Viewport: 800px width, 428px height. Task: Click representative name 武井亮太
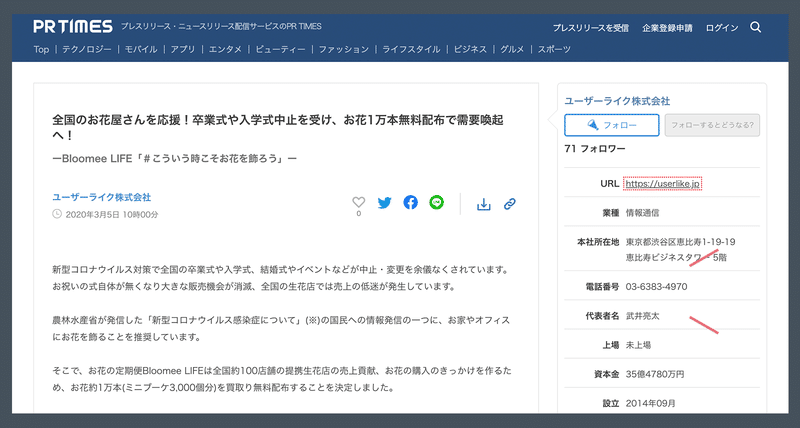[x=642, y=316]
